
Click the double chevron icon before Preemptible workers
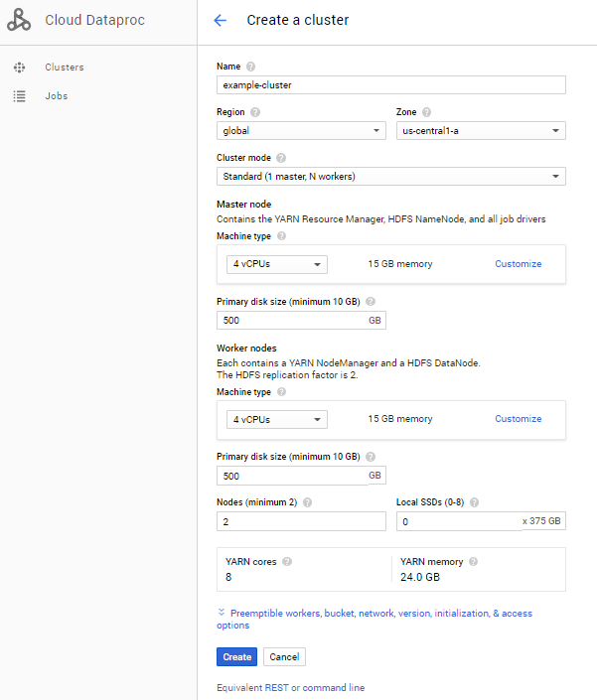(x=222, y=612)
